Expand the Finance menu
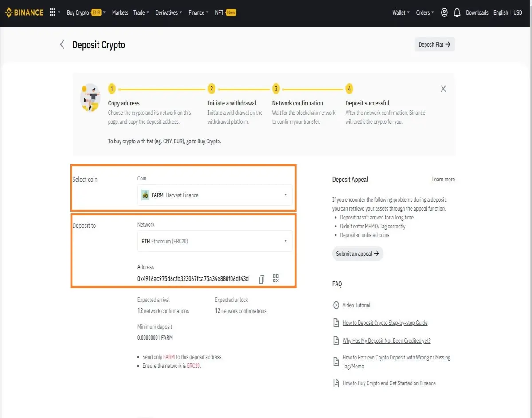532x418 pixels. pyautogui.click(x=198, y=12)
